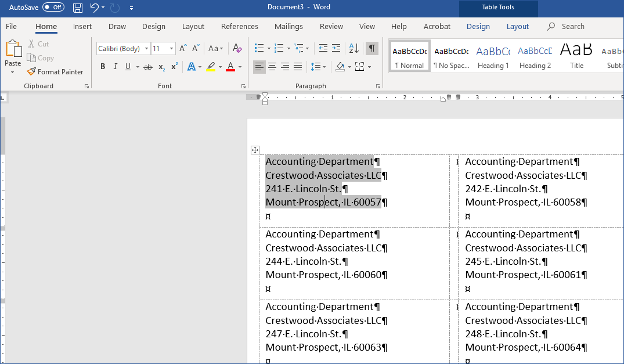This screenshot has height=364, width=624.
Task: Switch to the Insert tab
Action: click(82, 26)
